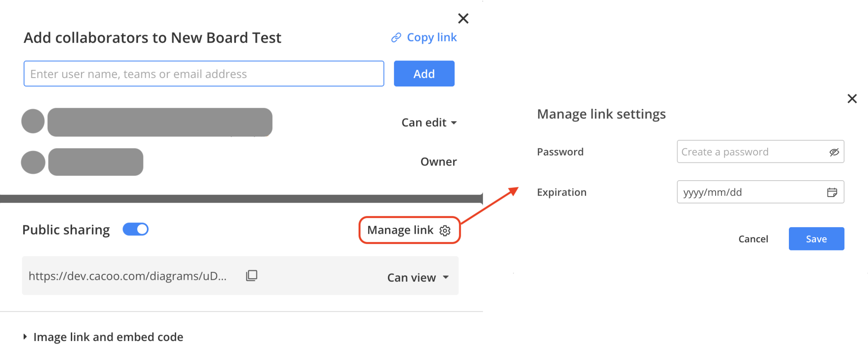Open Manage link settings

click(409, 230)
